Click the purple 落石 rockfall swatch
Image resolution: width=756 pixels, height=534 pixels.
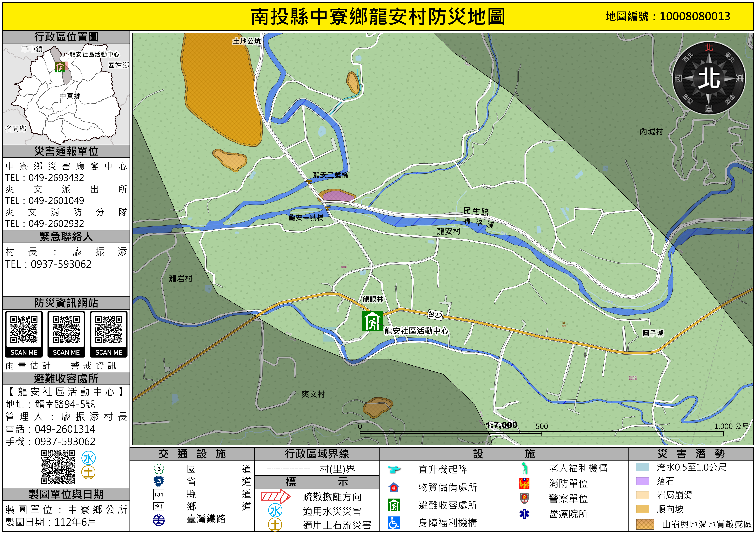click(642, 481)
